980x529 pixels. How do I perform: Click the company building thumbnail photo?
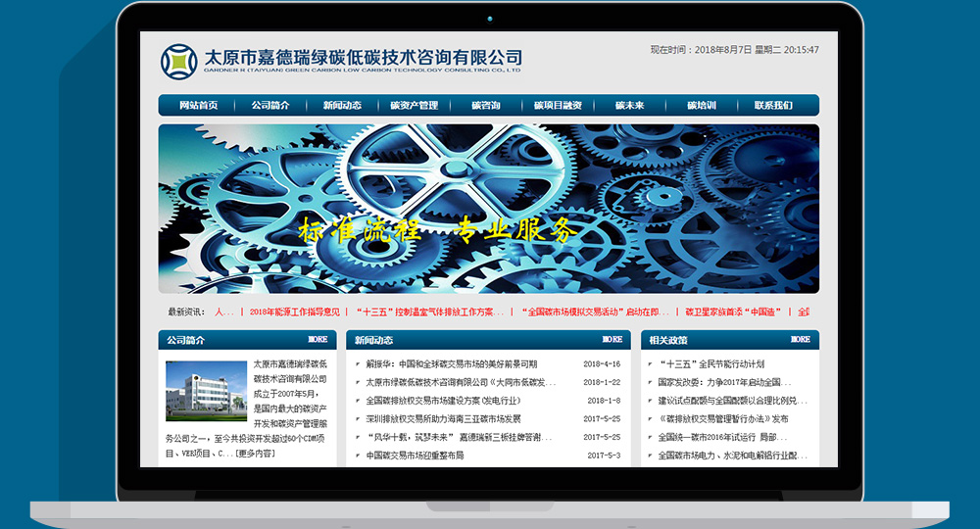tap(206, 391)
